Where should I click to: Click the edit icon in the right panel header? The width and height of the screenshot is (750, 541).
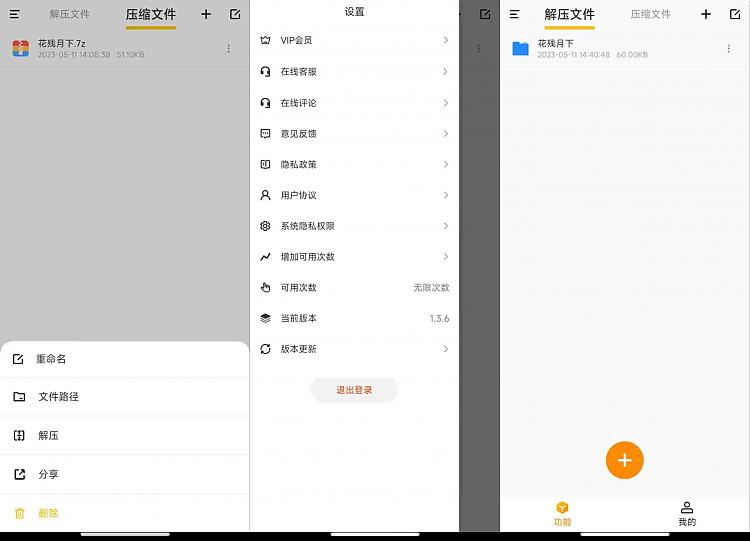(735, 14)
